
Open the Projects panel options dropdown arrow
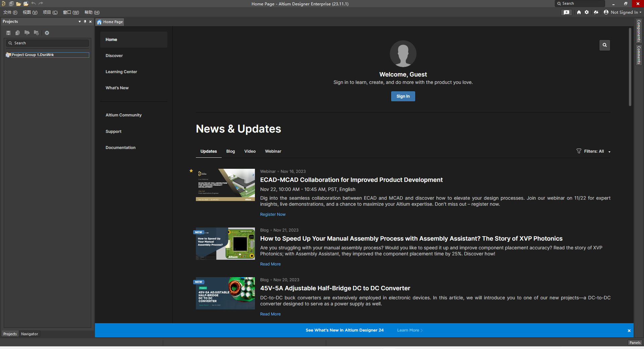click(x=79, y=21)
